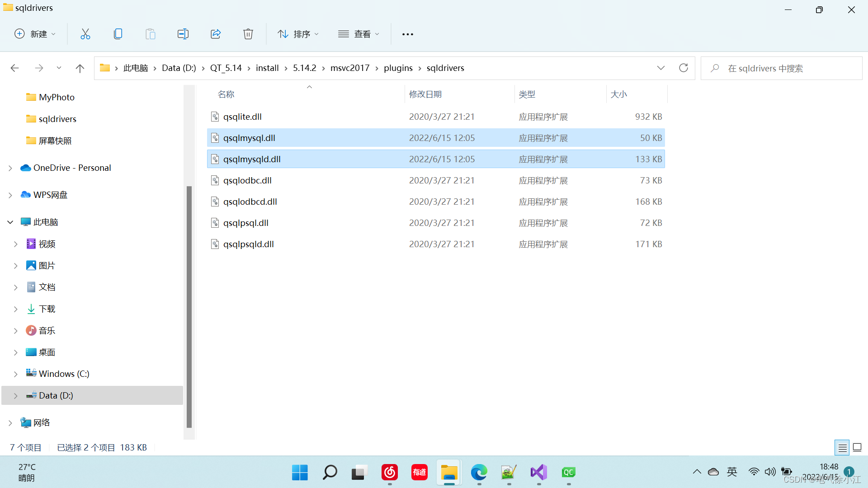Click the Rename icon in toolbar
The height and width of the screenshot is (488, 868).
183,34
